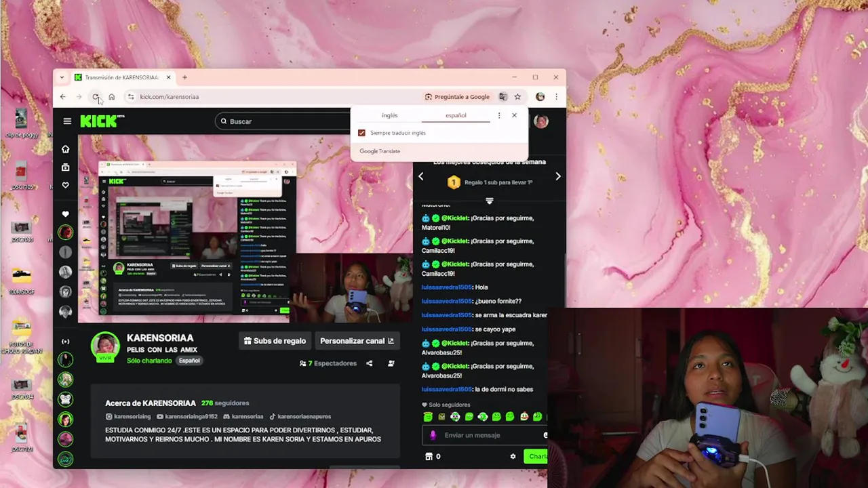Image resolution: width=868 pixels, height=488 pixels.
Task: Open the Browse icon in Kick sidebar
Action: [65, 167]
